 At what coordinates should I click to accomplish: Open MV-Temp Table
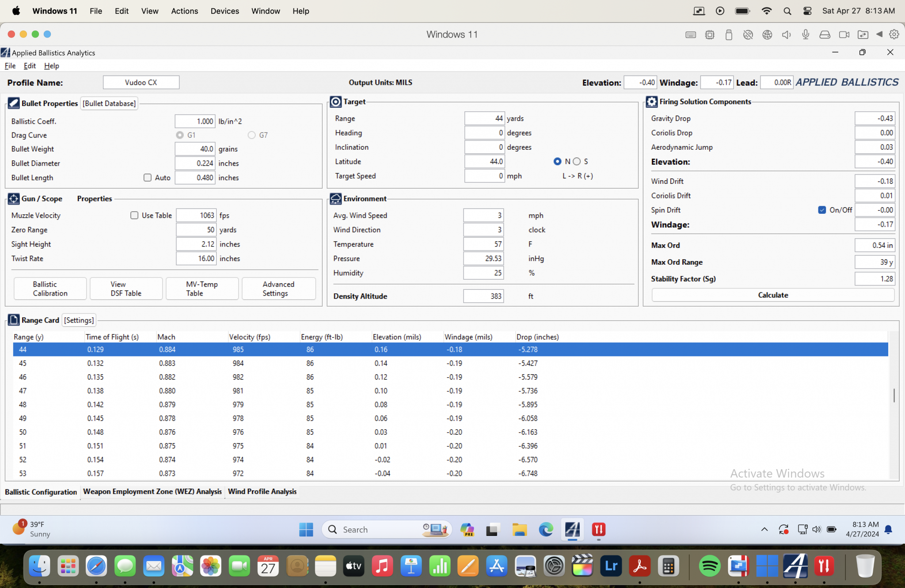coord(202,288)
